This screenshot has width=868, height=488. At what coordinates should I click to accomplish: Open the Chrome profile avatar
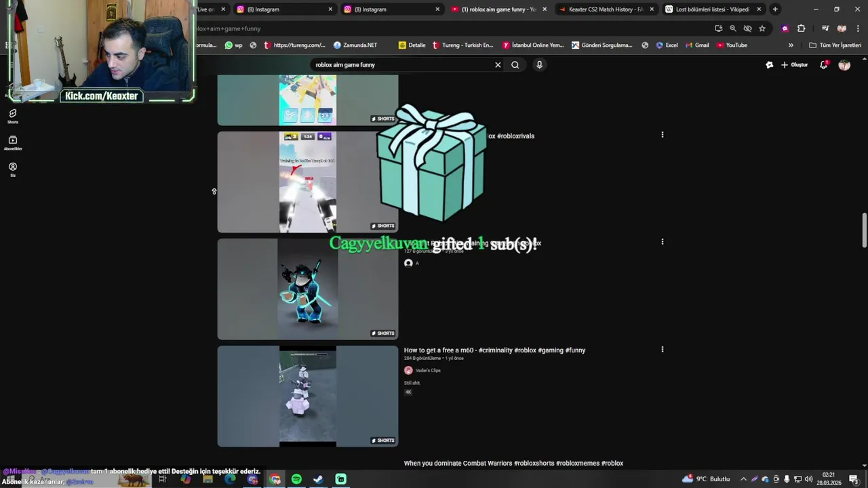tap(842, 28)
